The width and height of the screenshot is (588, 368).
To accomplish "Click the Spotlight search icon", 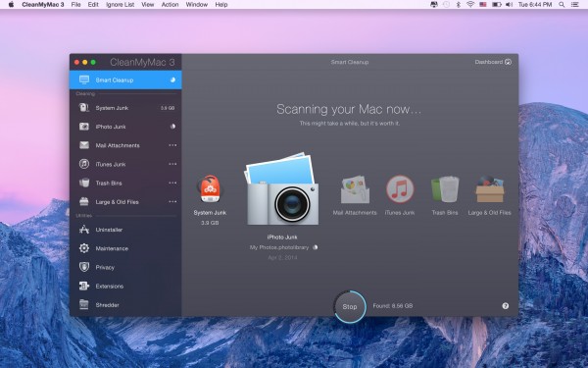I will pyautogui.click(x=562, y=5).
